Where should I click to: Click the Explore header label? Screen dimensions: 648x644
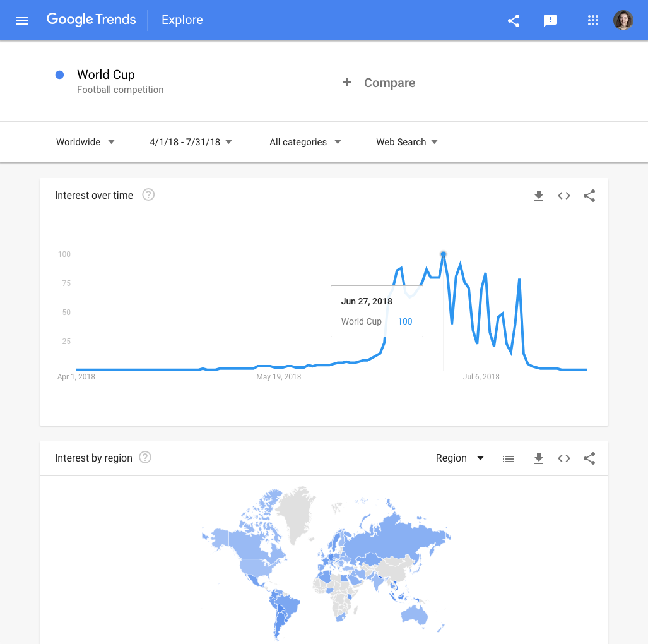pyautogui.click(x=182, y=20)
